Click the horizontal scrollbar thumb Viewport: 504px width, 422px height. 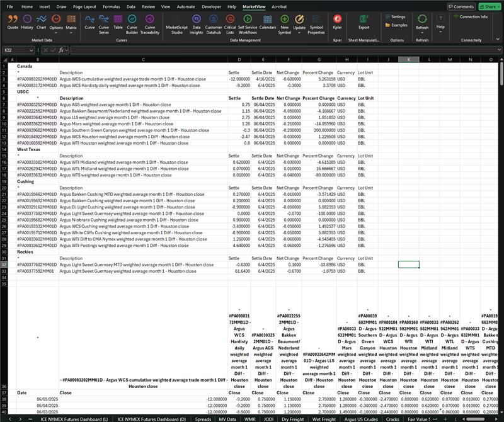click(x=476, y=419)
